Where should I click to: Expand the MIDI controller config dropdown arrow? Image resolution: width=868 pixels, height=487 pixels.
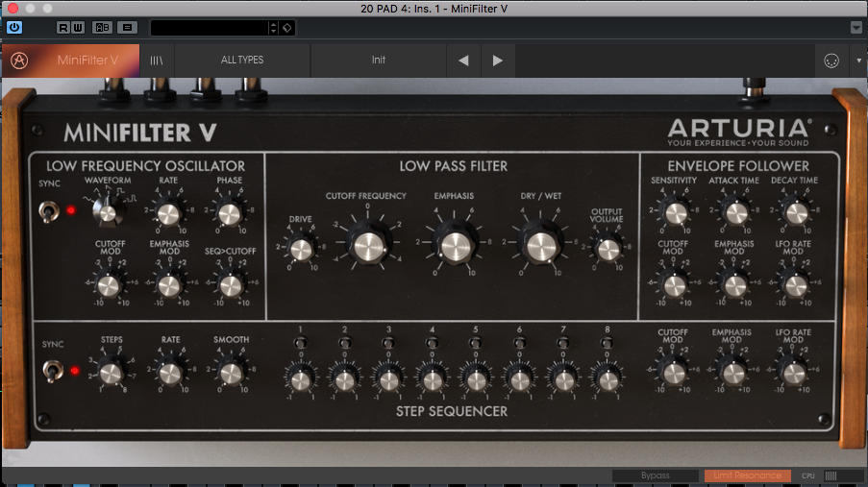(x=859, y=61)
